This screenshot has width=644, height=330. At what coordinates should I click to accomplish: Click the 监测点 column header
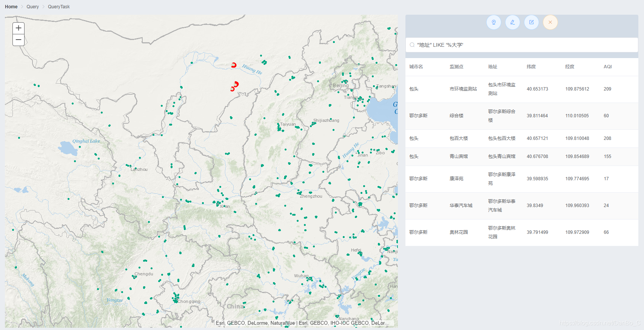(456, 67)
